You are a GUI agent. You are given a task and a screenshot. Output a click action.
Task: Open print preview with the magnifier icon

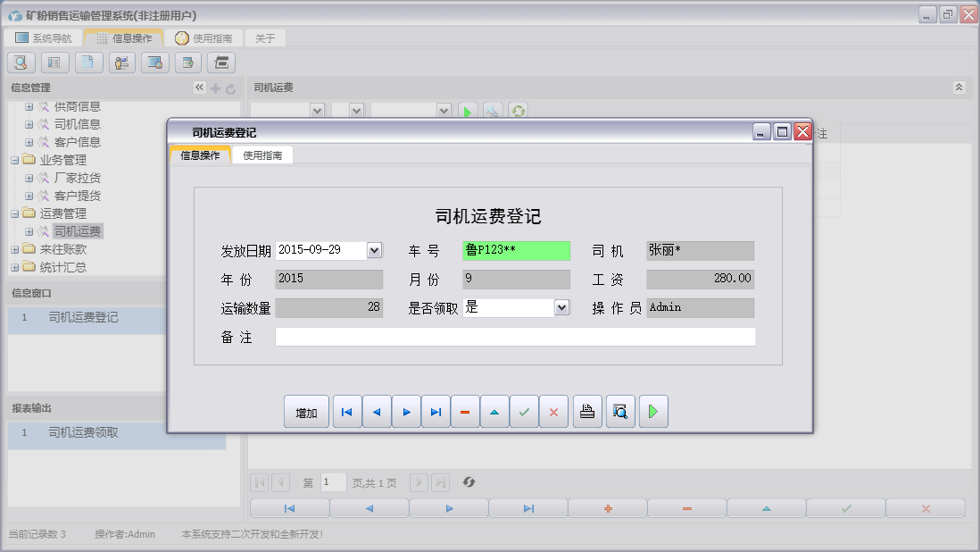(620, 412)
